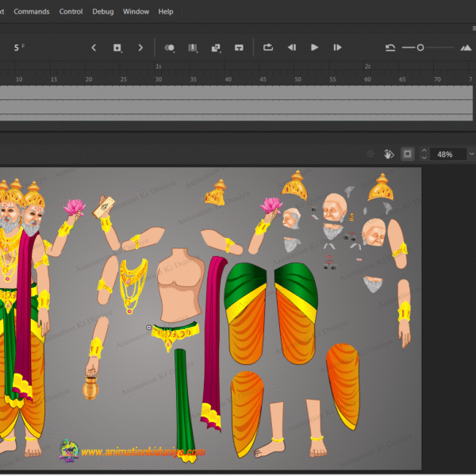Enable Edit Multiple Frames icon
The width and height of the screenshot is (476, 476).
coord(193,48)
